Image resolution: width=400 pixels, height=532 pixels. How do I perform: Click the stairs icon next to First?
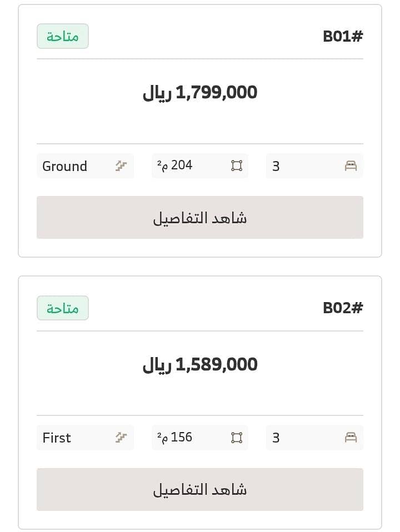[121, 438]
